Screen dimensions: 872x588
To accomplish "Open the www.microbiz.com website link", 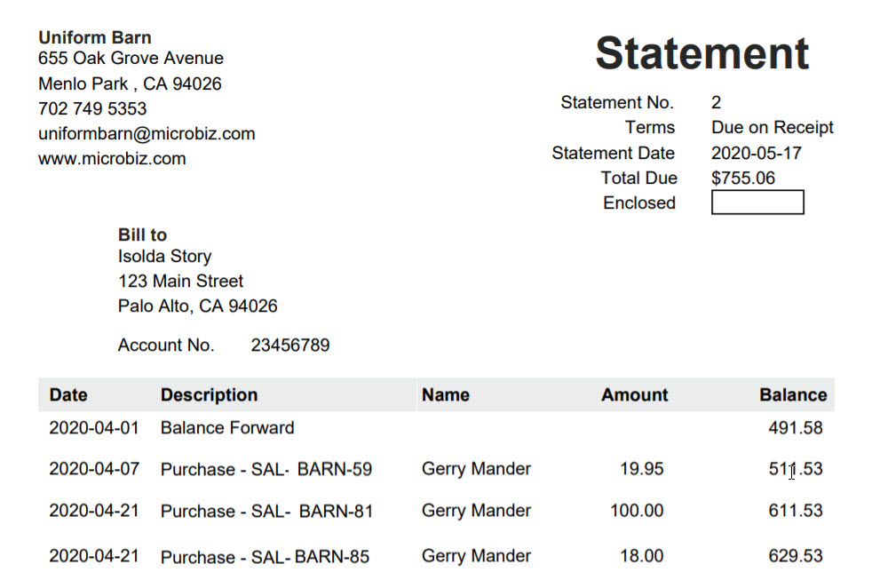I will coord(112,158).
